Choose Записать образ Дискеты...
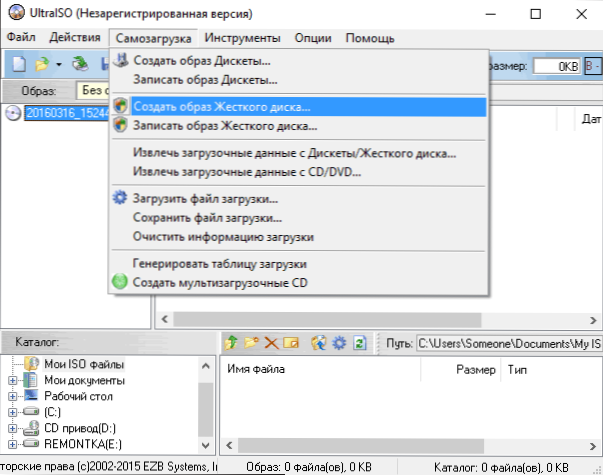 [x=299, y=80]
